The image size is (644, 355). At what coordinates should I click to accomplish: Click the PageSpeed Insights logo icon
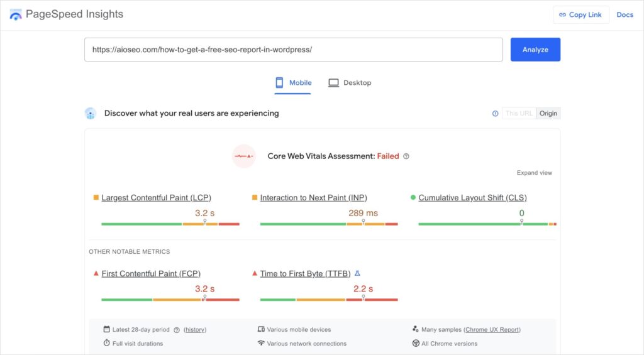pyautogui.click(x=16, y=14)
